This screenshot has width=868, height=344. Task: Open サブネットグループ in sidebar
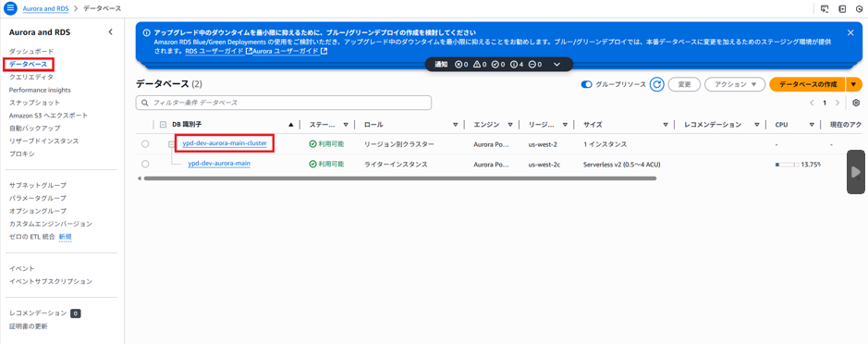pos(38,185)
